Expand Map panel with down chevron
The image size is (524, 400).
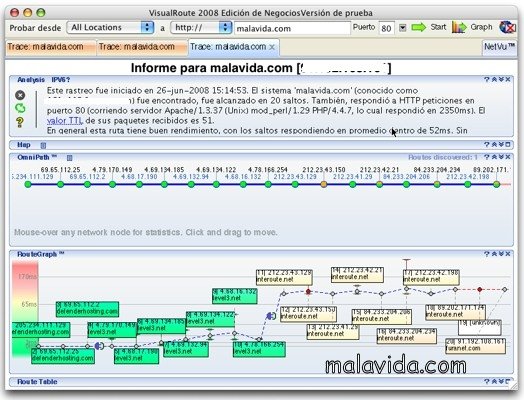click(501, 145)
